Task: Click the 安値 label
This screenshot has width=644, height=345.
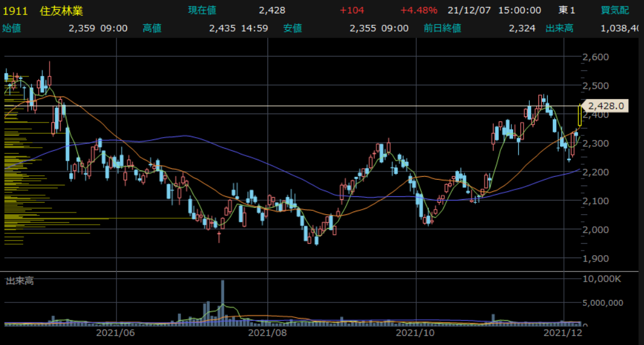Action: pos(292,28)
